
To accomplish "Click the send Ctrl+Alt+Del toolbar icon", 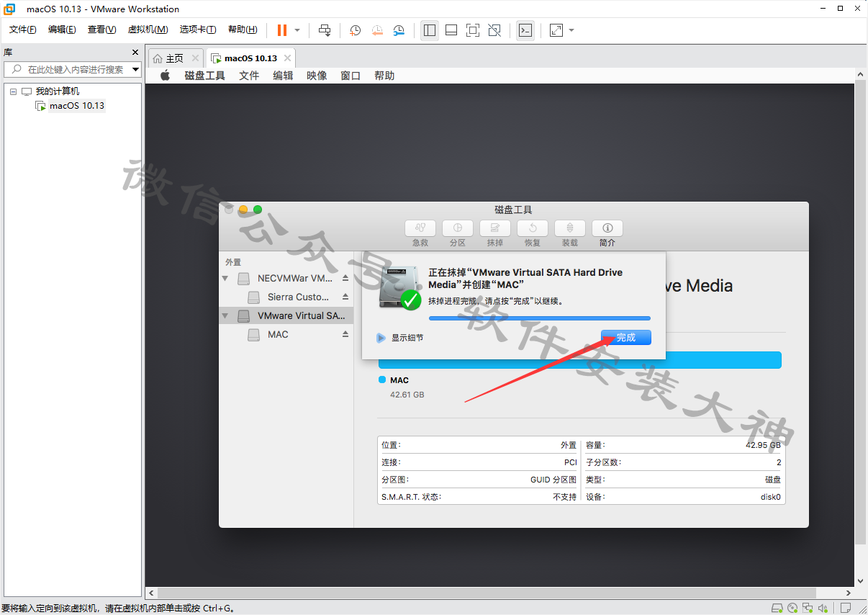I will (x=325, y=30).
